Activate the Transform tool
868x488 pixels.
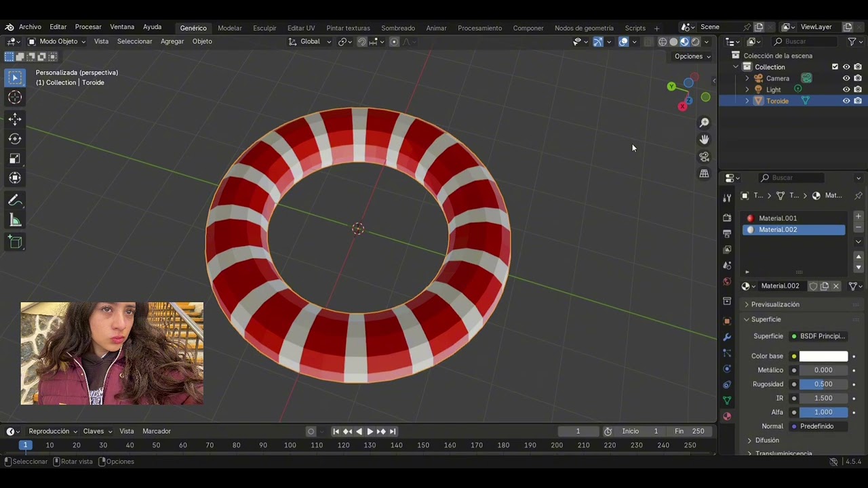coord(15,178)
